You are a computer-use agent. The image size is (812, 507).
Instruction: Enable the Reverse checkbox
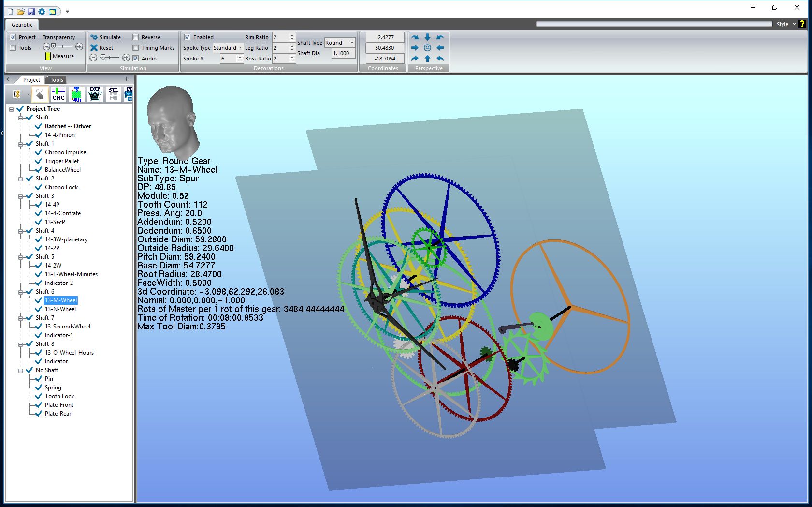pos(136,37)
